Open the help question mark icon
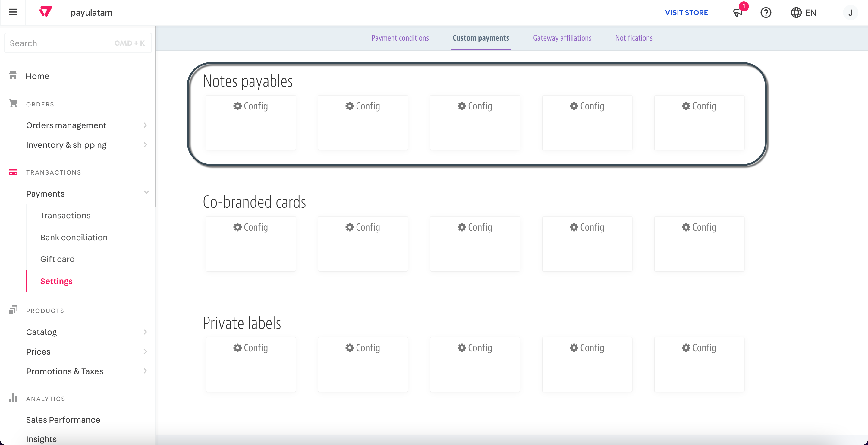 766,13
